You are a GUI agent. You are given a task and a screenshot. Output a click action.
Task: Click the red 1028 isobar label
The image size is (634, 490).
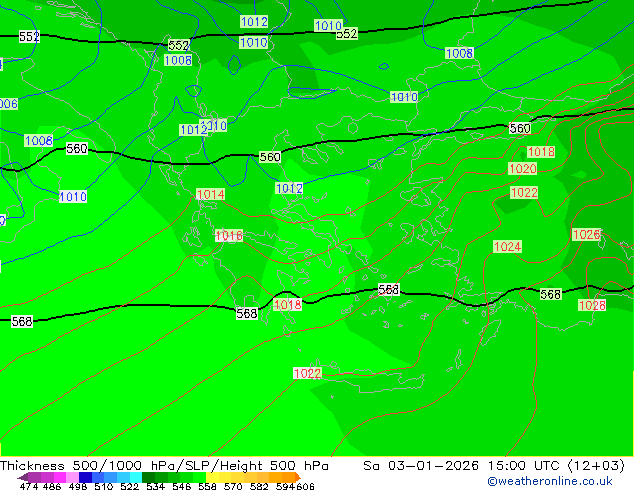point(592,305)
